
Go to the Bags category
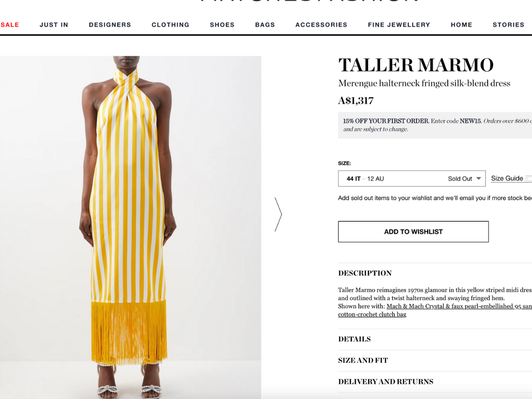265,25
